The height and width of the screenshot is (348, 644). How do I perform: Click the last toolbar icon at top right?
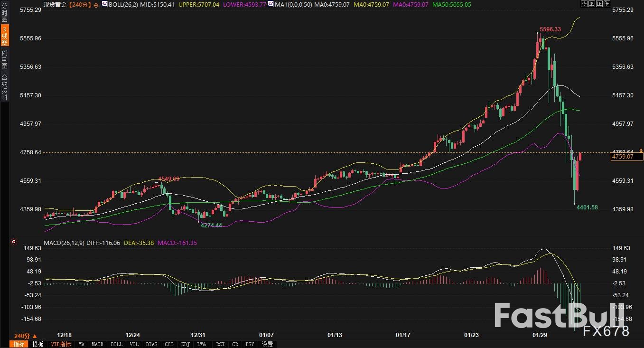[606, 4]
